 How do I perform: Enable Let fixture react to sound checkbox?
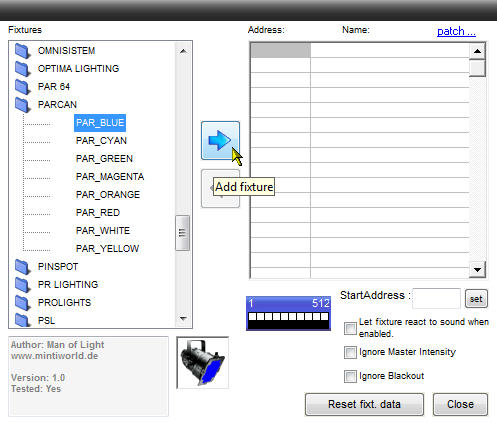[350, 328]
